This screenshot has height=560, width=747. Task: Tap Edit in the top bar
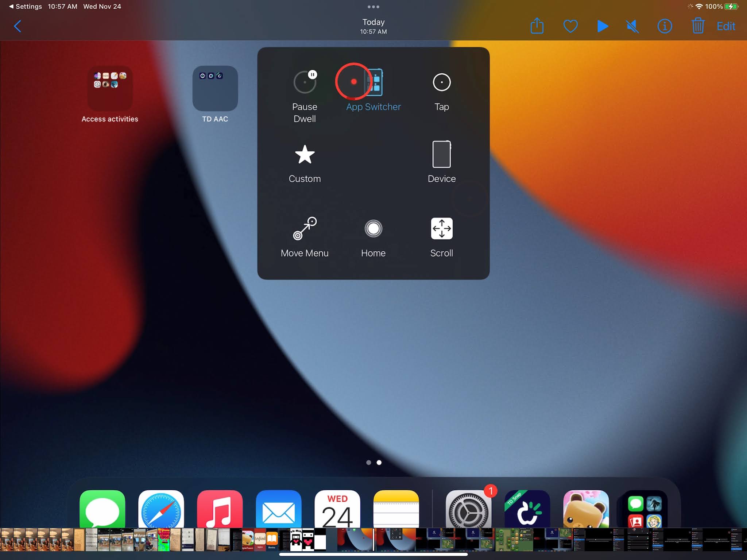pyautogui.click(x=725, y=26)
